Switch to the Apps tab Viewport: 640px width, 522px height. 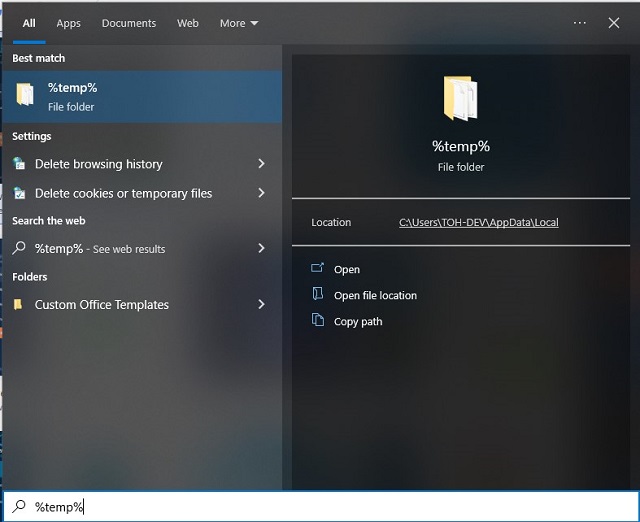coord(69,23)
